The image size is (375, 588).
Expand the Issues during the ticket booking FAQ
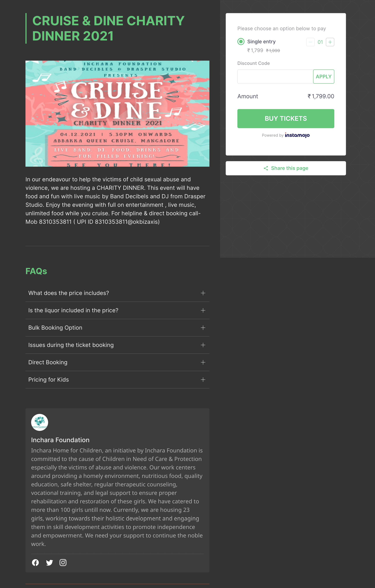click(203, 345)
